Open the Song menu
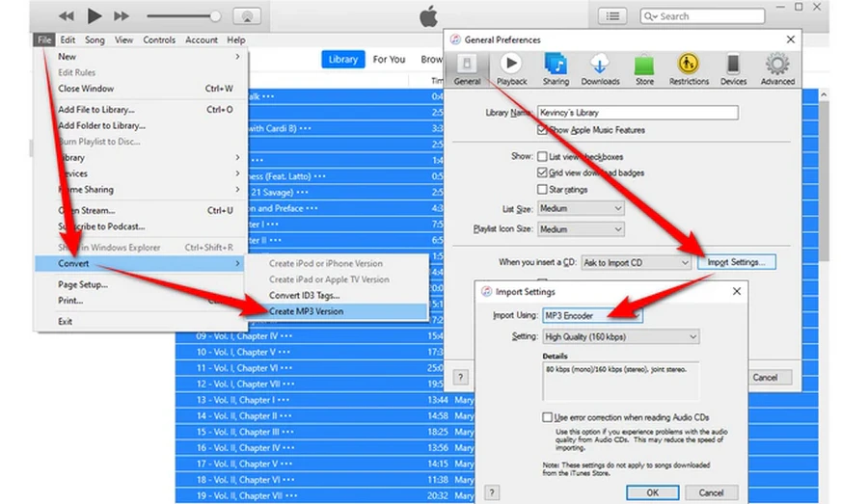This screenshot has height=504, width=868. 95,40
